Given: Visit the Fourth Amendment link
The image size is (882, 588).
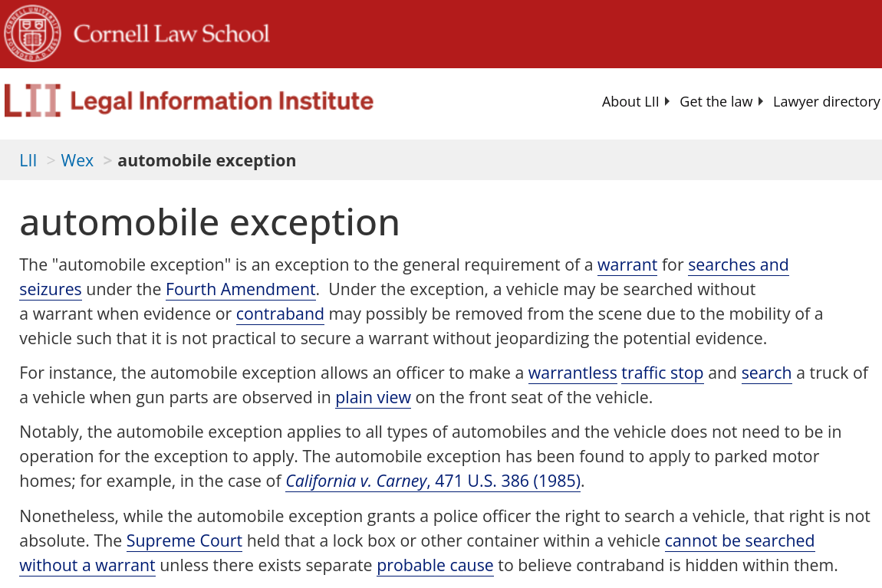Looking at the screenshot, I should tap(240, 290).
